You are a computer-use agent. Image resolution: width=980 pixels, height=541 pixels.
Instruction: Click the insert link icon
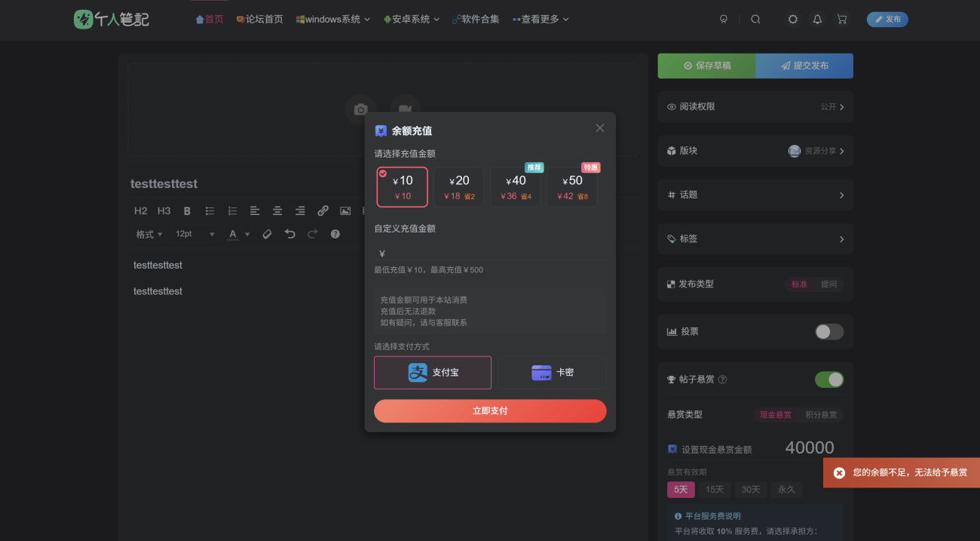click(x=323, y=211)
